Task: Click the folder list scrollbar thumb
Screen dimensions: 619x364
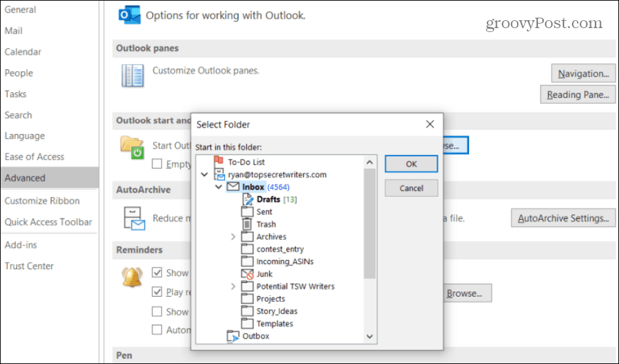Action: click(x=370, y=223)
